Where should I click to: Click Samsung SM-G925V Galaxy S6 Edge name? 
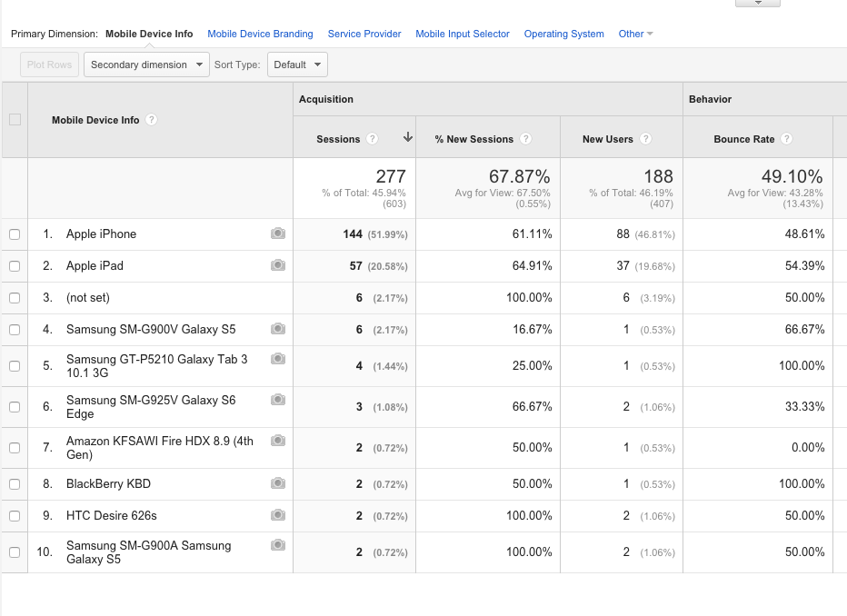click(151, 407)
